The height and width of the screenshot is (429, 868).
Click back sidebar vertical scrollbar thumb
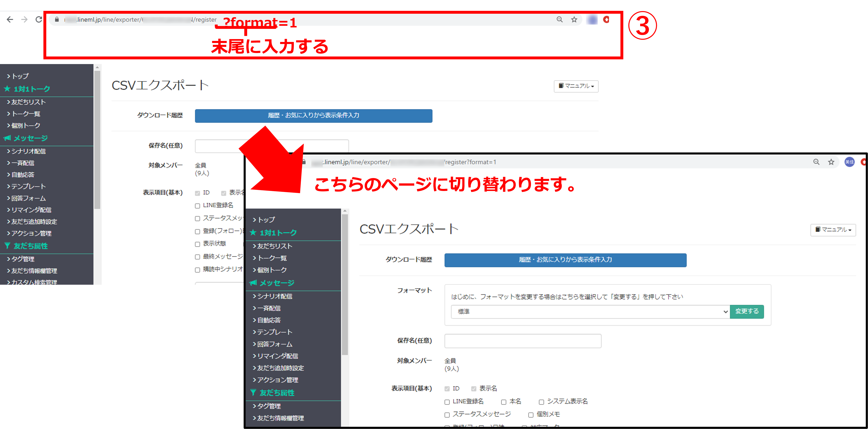tap(97, 140)
